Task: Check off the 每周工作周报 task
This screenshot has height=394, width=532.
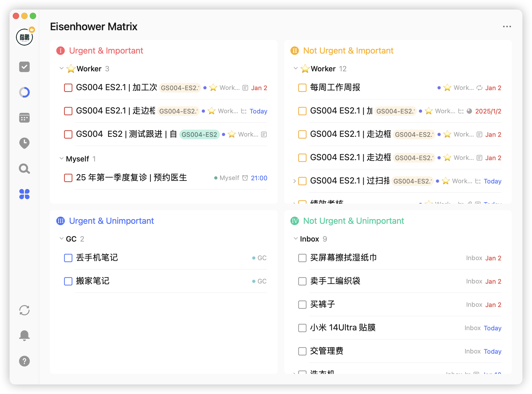Action: click(x=302, y=88)
